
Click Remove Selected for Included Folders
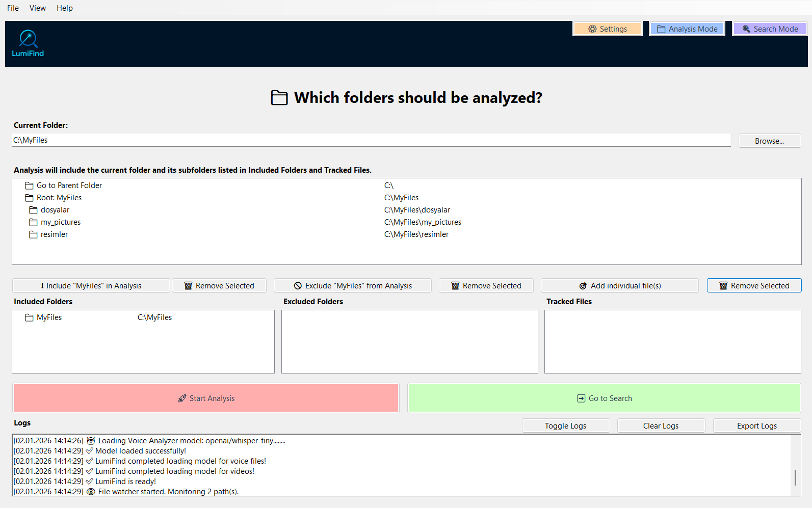pyautogui.click(x=219, y=286)
